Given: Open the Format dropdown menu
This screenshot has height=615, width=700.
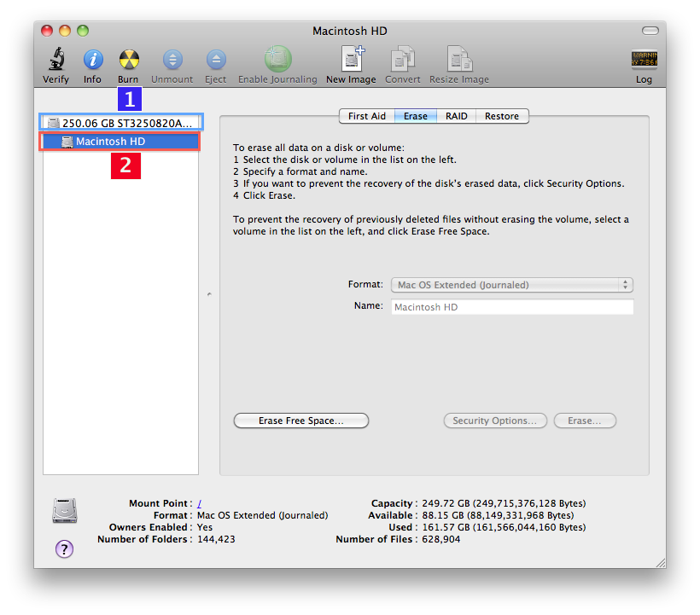Looking at the screenshot, I should [x=512, y=285].
